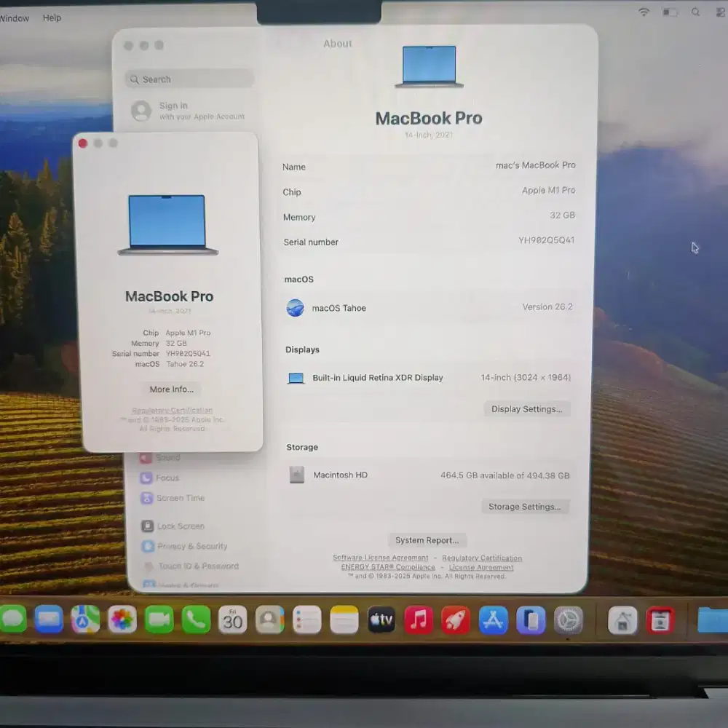Open Notes from the Dock
Image resolution: width=728 pixels, height=728 pixels.
click(x=344, y=620)
